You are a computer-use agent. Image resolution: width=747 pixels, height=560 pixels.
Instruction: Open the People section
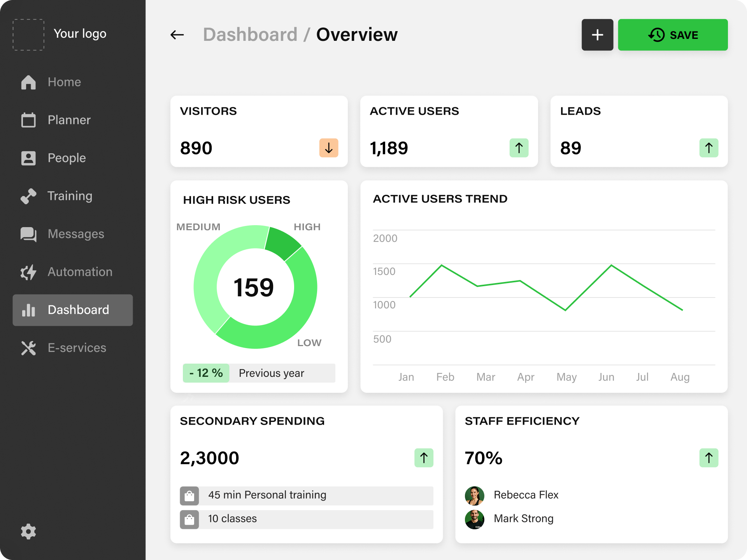(x=67, y=158)
